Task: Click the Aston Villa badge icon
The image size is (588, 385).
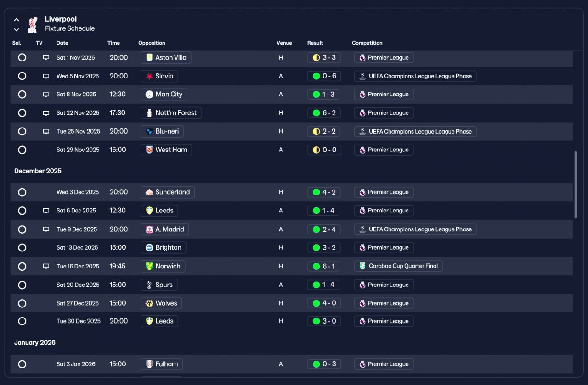Action: 149,57
